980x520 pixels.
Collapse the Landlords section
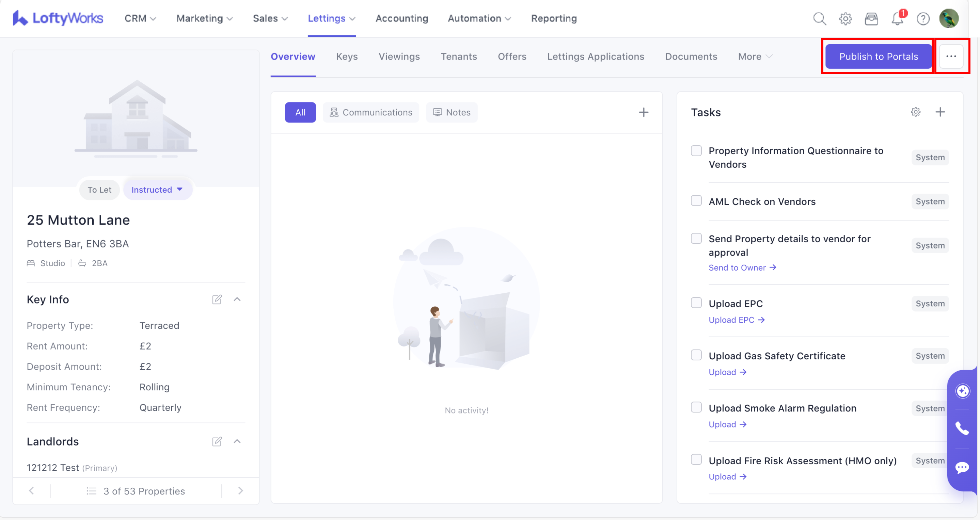point(237,441)
